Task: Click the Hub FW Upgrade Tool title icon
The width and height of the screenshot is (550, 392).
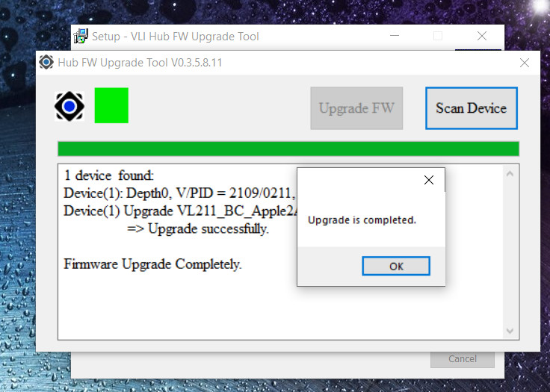Action: (x=46, y=63)
